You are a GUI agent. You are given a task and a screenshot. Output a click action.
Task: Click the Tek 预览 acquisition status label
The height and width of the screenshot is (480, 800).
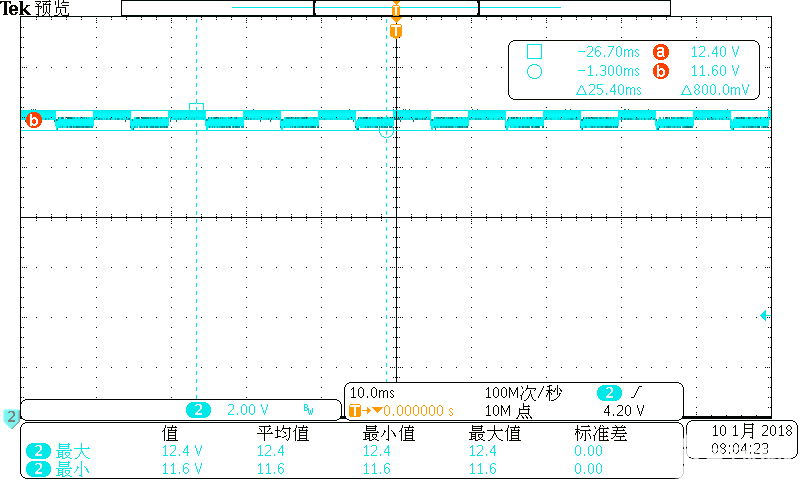(35, 8)
